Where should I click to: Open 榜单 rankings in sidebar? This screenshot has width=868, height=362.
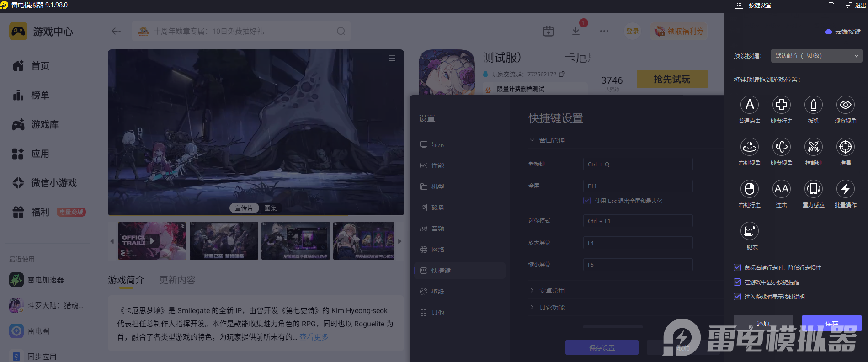(31, 95)
